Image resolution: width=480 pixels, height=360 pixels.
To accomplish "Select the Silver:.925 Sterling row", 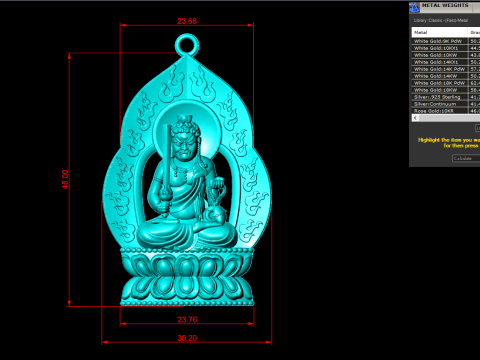I will [x=446, y=97].
